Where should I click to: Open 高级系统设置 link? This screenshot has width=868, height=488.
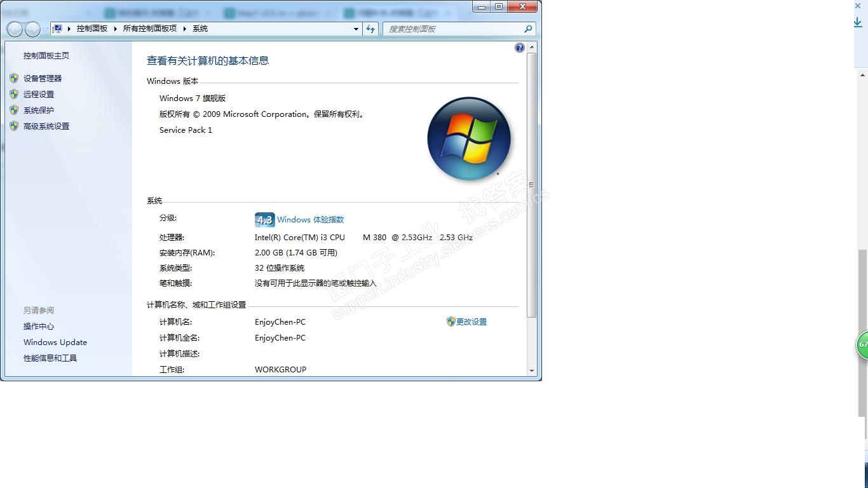coord(46,126)
